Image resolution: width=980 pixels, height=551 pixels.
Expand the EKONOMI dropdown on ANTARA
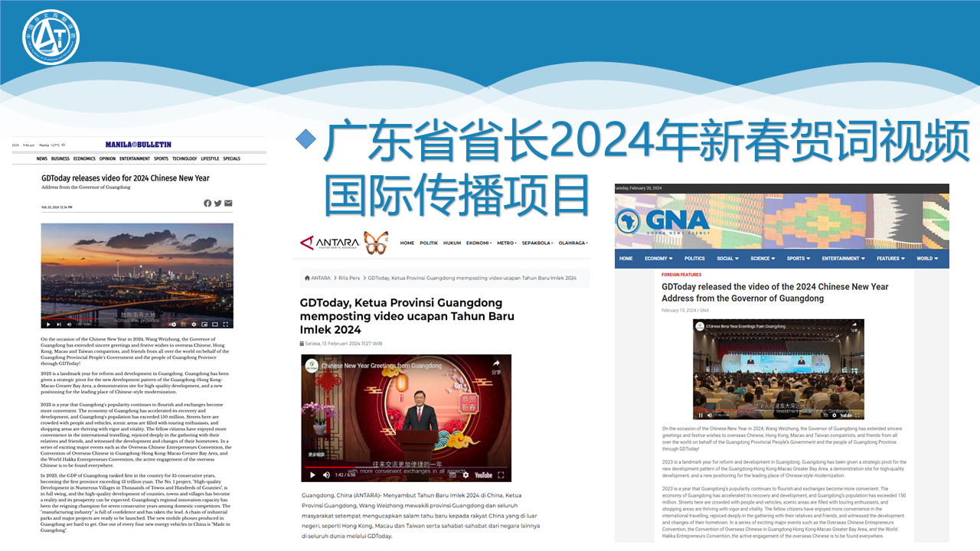pos(479,243)
